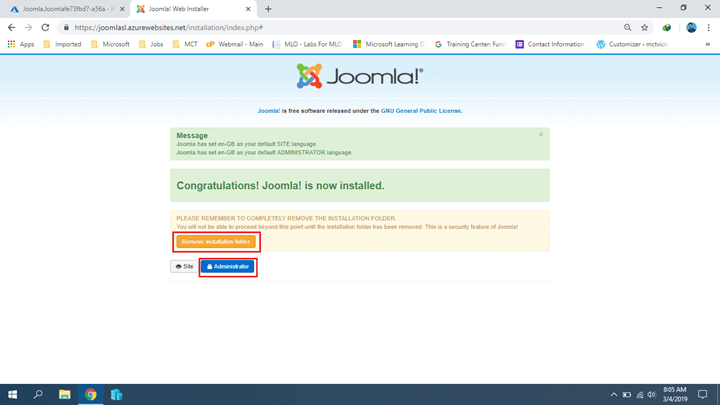Open the Administrator login button
The width and height of the screenshot is (720, 405).
[227, 266]
